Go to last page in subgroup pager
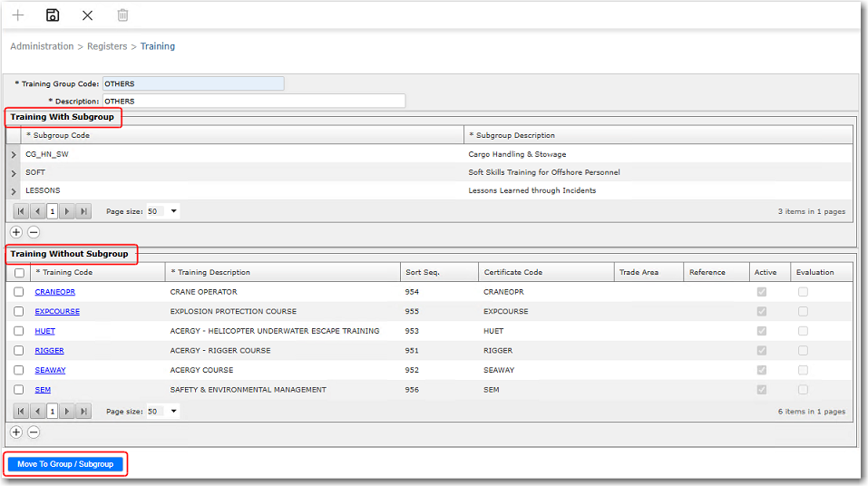Screen dimensions: 868x486 (x=83, y=211)
